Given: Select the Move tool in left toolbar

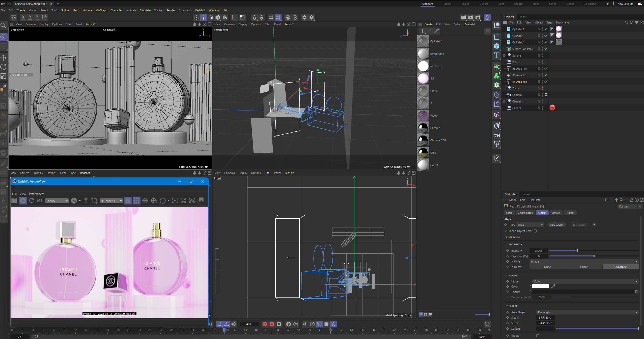Looking at the screenshot, I should [x=3, y=58].
